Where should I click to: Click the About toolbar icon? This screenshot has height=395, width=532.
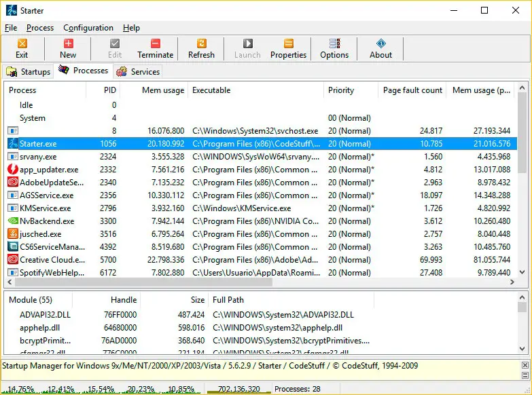[380, 48]
